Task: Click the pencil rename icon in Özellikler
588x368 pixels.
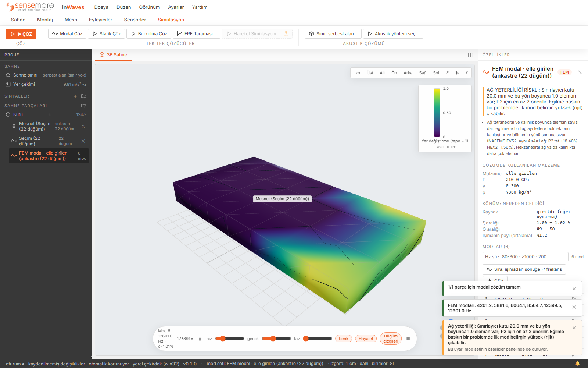Action: pos(580,72)
